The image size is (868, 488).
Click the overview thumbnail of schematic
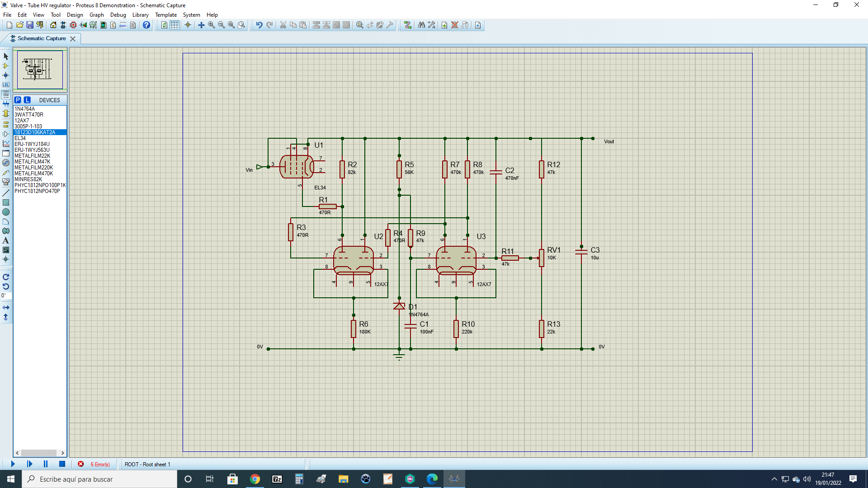point(40,70)
